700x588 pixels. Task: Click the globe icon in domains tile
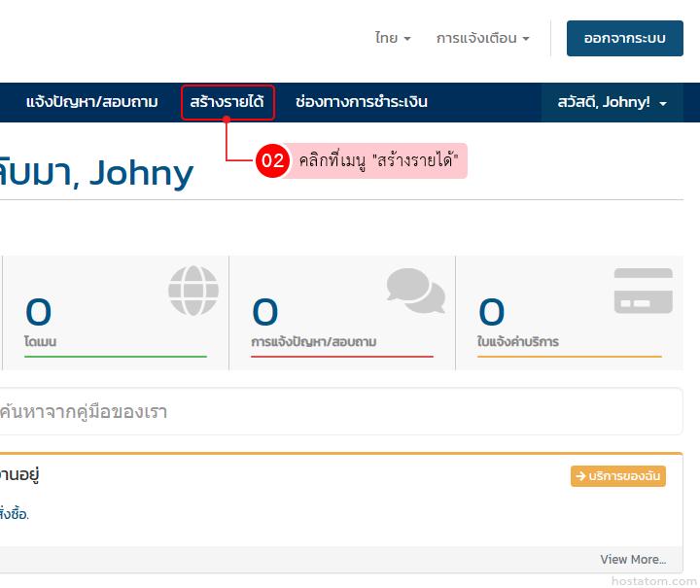tap(193, 291)
